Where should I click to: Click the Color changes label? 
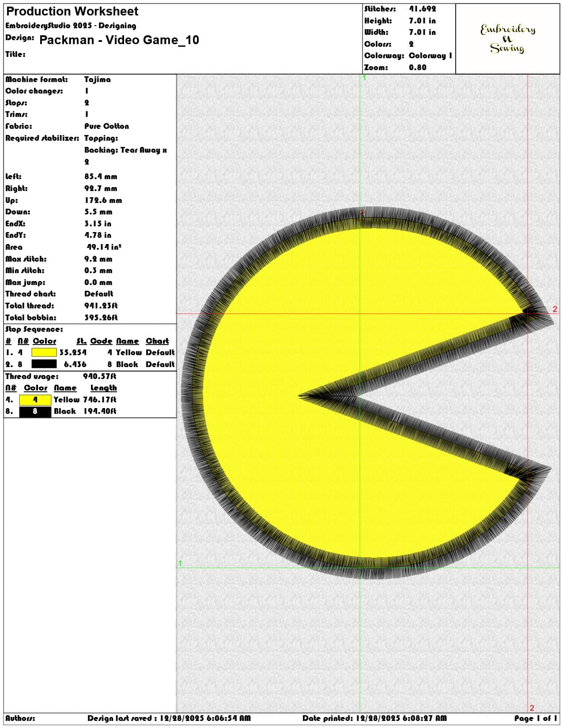pos(34,91)
